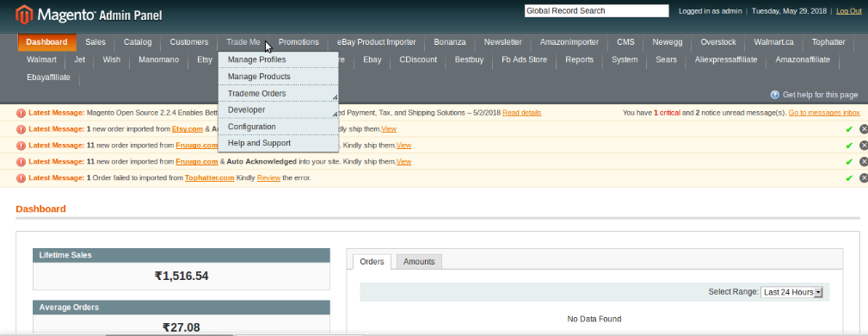This screenshot has height=336, width=868.
Task: Open the Ebayaffiliate menu
Action: tap(49, 77)
